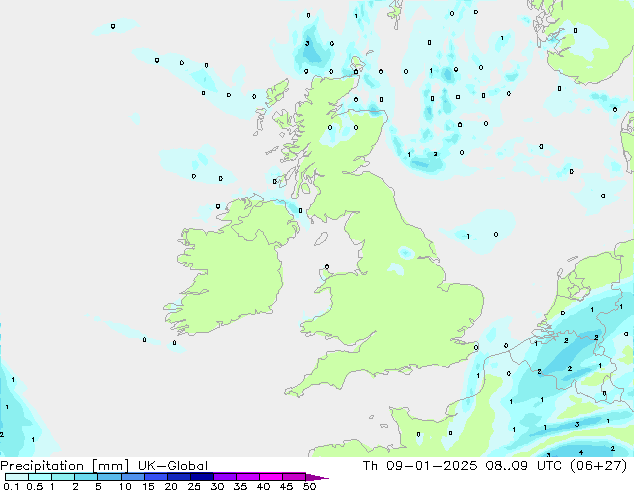Click the "0.1" legend scale value
Screen dimensions: 634x490
point(11,486)
